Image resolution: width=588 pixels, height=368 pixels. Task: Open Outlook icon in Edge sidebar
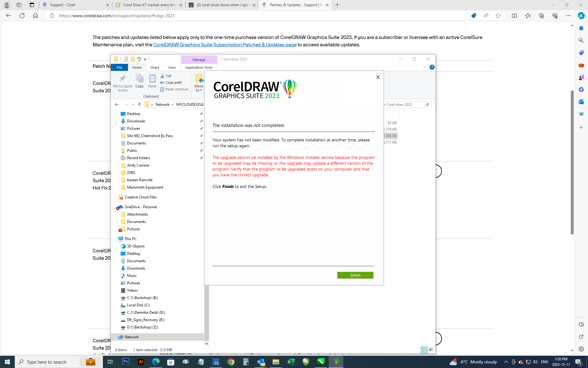tap(581, 102)
